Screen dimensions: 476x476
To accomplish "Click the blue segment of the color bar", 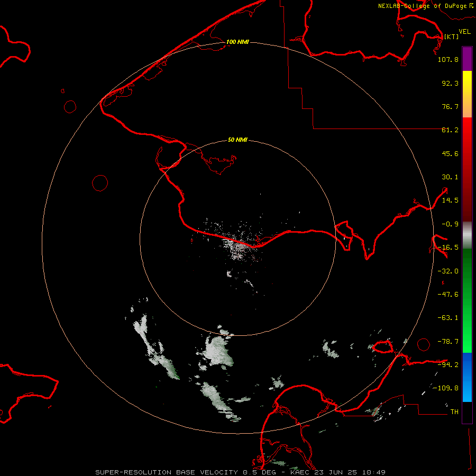I will [467, 377].
